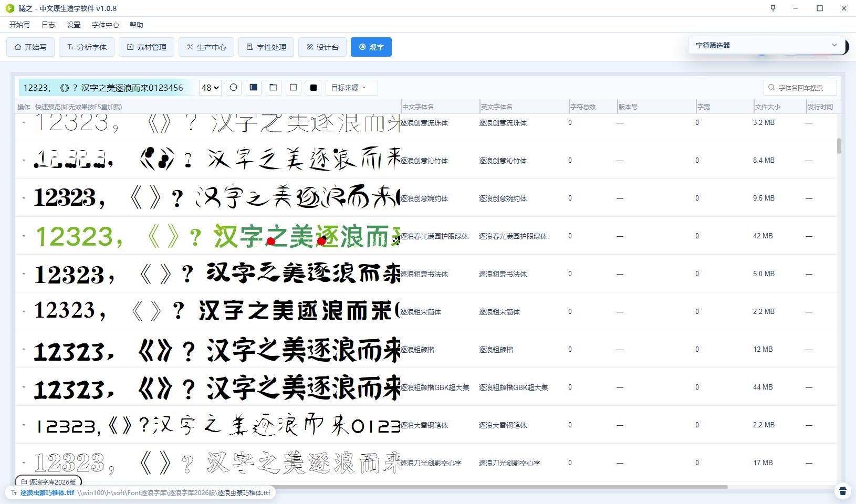Expand the 目标来源 dropdown

coord(351,88)
